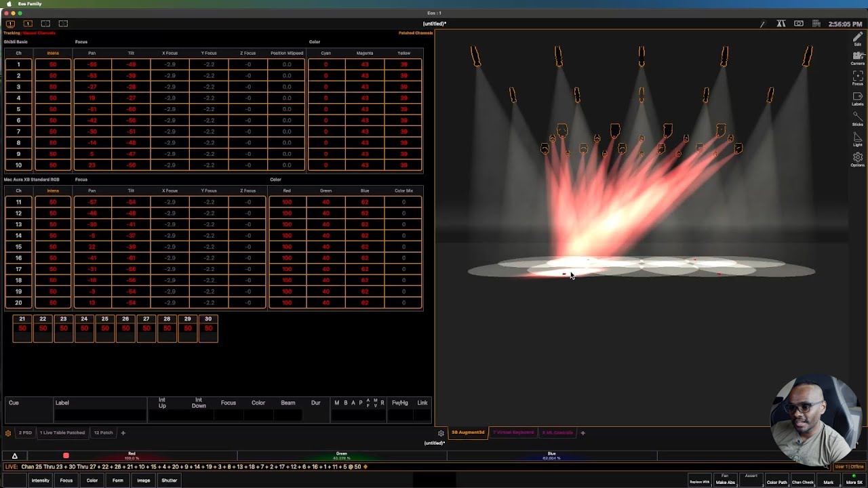Viewport: 868px width, 488px height.
Task: Click the Cyan column header
Action: click(x=325, y=53)
